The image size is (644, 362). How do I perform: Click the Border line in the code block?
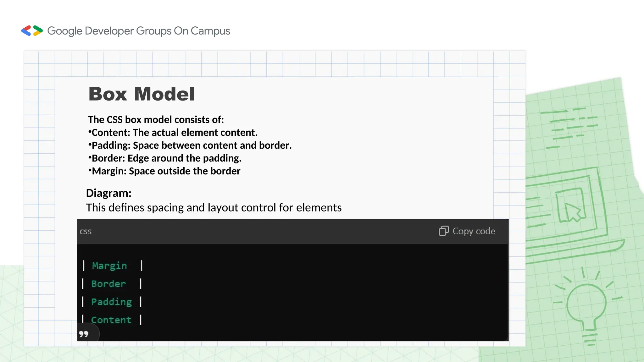[108, 284]
